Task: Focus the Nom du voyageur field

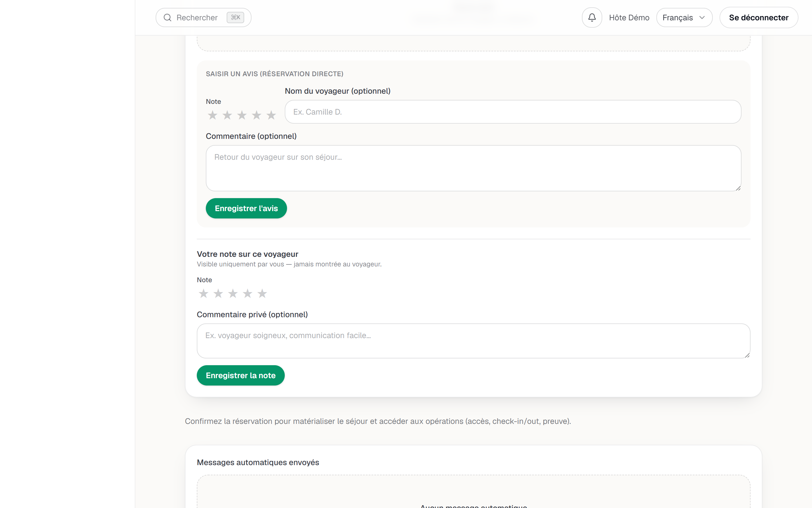Action: (x=513, y=112)
